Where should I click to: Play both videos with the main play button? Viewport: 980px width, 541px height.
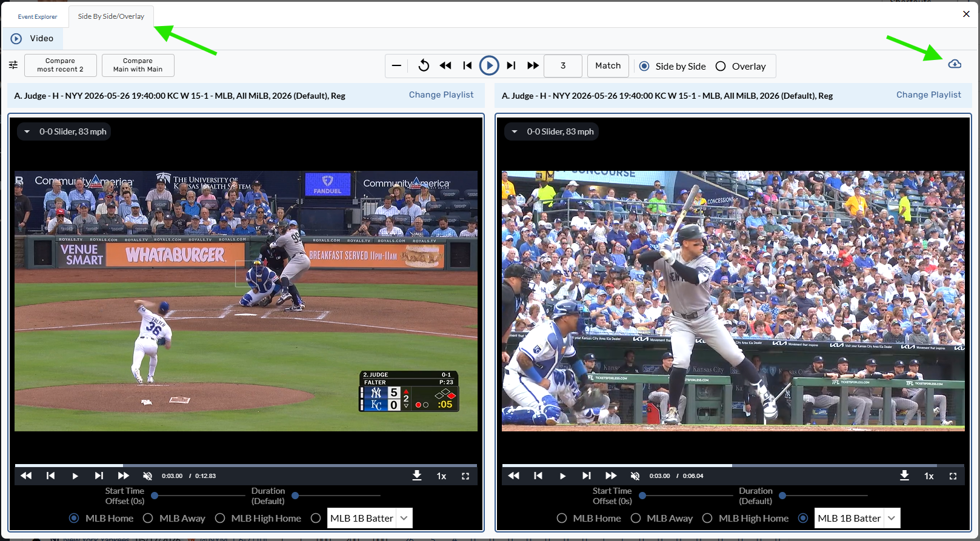[489, 65]
